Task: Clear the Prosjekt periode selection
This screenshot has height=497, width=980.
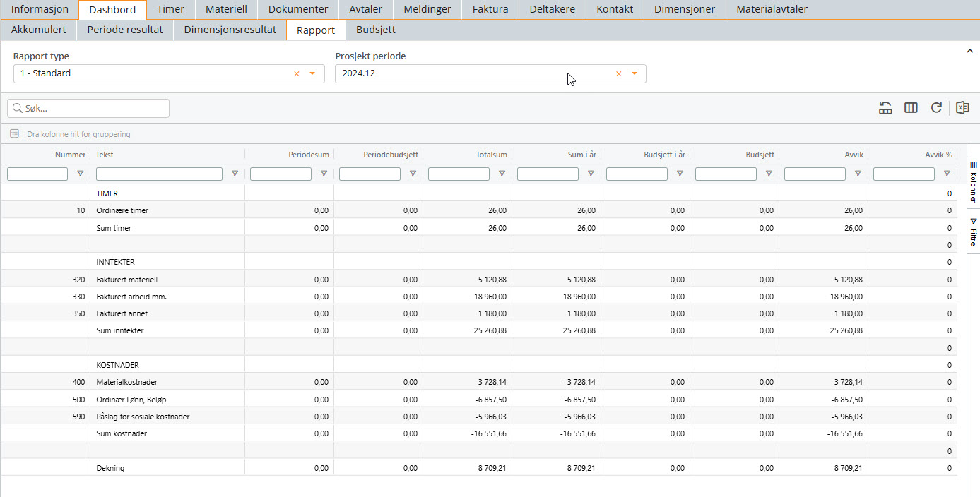Action: (618, 73)
